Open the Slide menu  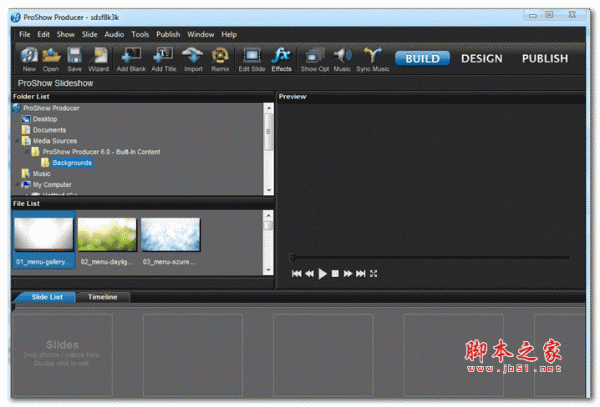pyautogui.click(x=89, y=34)
